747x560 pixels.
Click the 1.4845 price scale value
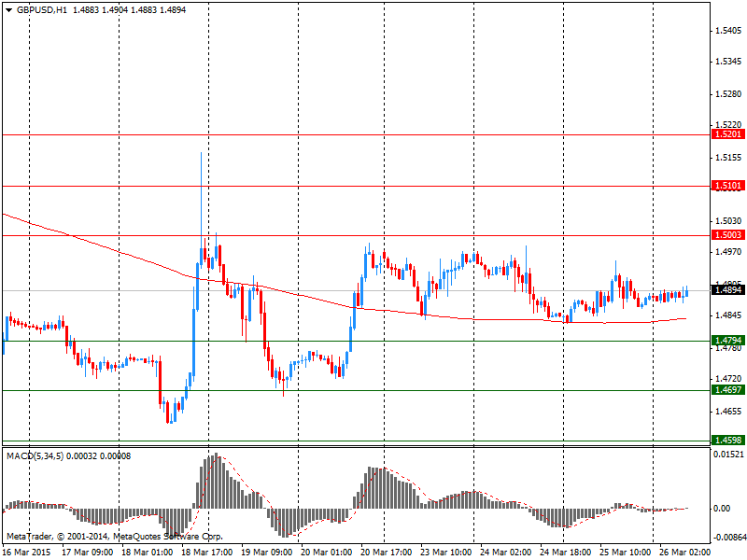coord(728,315)
